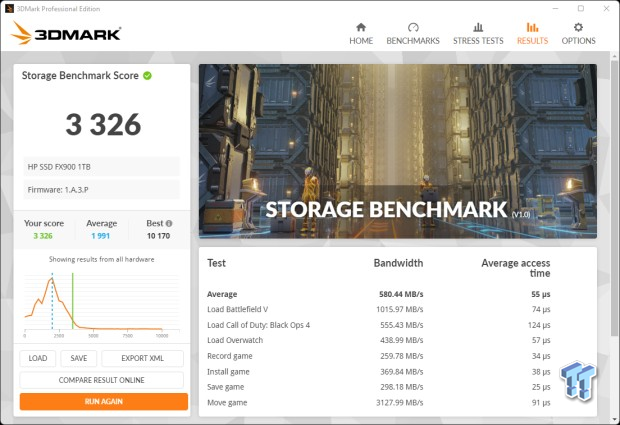This screenshot has width=620, height=425.
Task: Click the 3DMark title bar app icon
Action: tap(9, 8)
